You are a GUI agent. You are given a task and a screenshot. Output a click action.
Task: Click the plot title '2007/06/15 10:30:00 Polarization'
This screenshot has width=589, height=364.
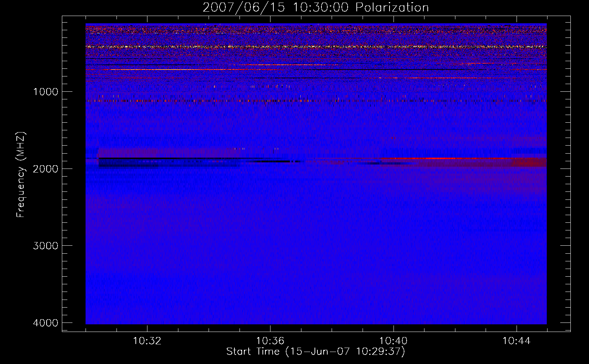click(x=316, y=7)
